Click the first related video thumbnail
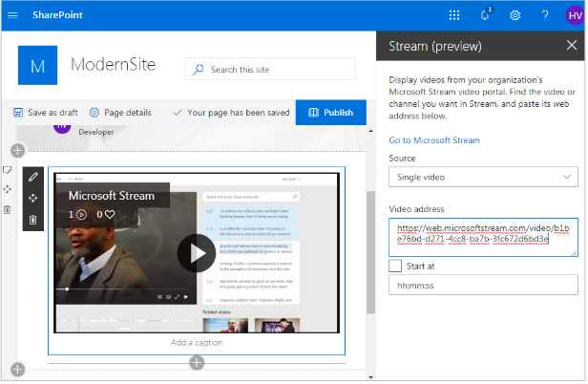 click(226, 326)
